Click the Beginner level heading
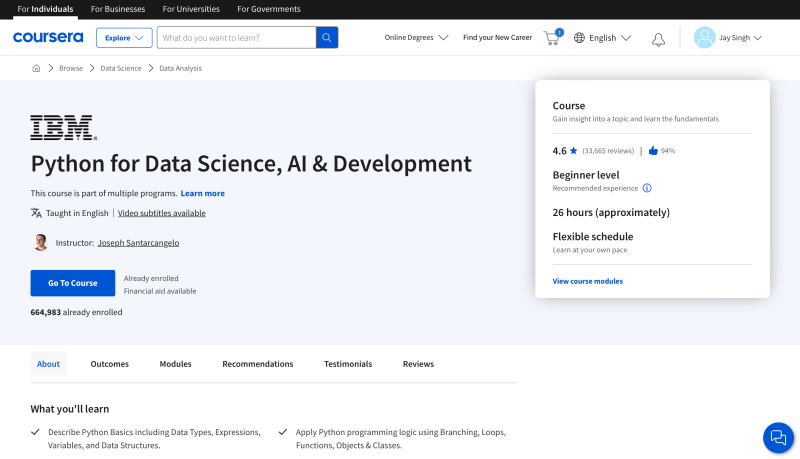This screenshot has width=800, height=459. pos(586,175)
